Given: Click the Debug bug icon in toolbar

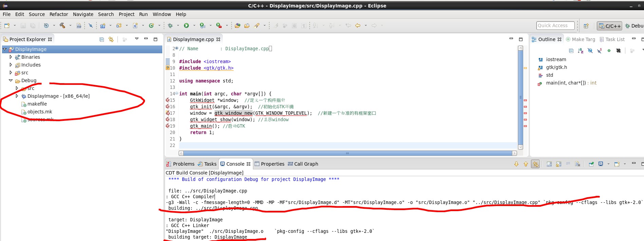Looking at the screenshot, I should tap(170, 25).
